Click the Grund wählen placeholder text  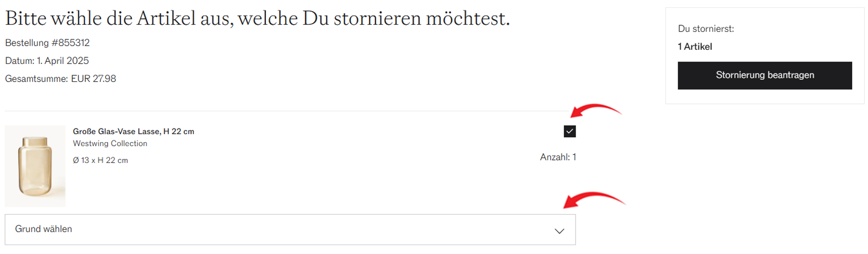click(44, 229)
